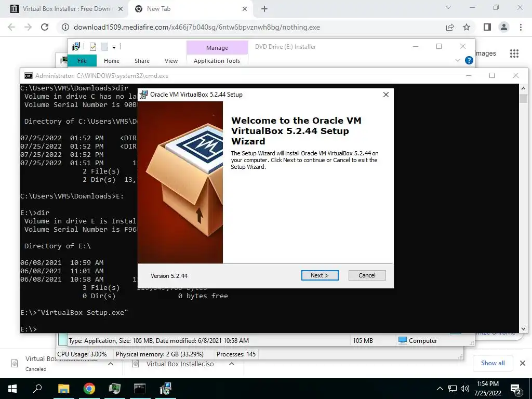Open Chrome tab search dropdown

pyautogui.click(x=448, y=7)
